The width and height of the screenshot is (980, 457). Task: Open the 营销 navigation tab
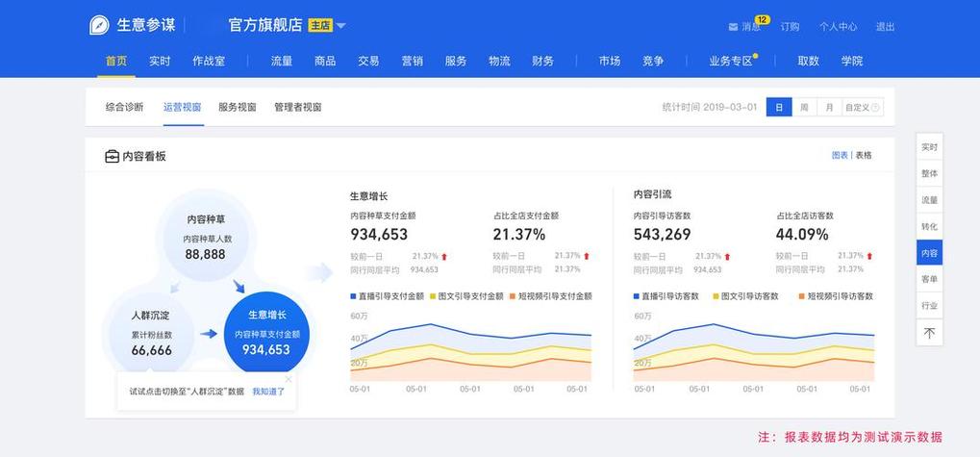point(413,62)
